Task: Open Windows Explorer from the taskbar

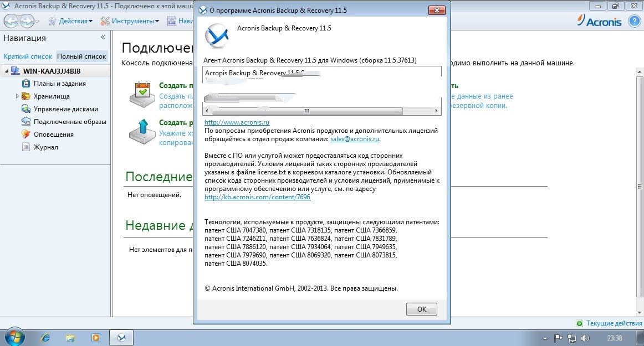Action: 70,338
